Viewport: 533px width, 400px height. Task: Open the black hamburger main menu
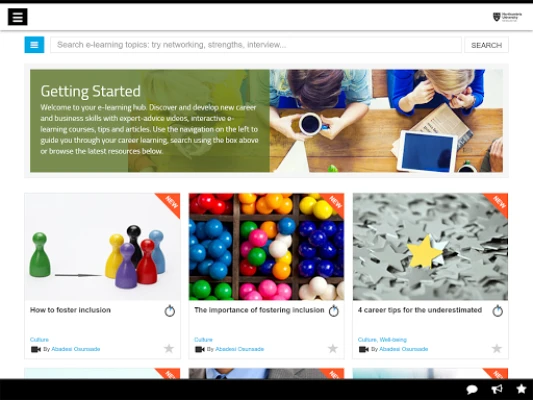click(18, 17)
